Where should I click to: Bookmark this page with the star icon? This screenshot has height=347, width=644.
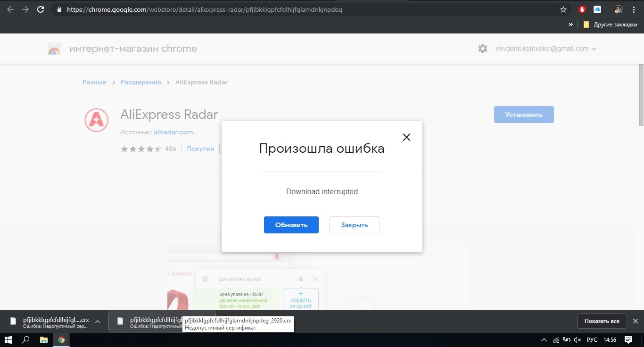563,9
